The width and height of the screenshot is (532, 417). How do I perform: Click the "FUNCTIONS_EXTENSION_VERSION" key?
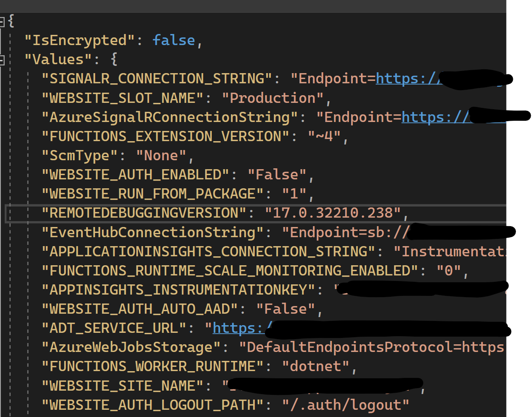(165, 136)
